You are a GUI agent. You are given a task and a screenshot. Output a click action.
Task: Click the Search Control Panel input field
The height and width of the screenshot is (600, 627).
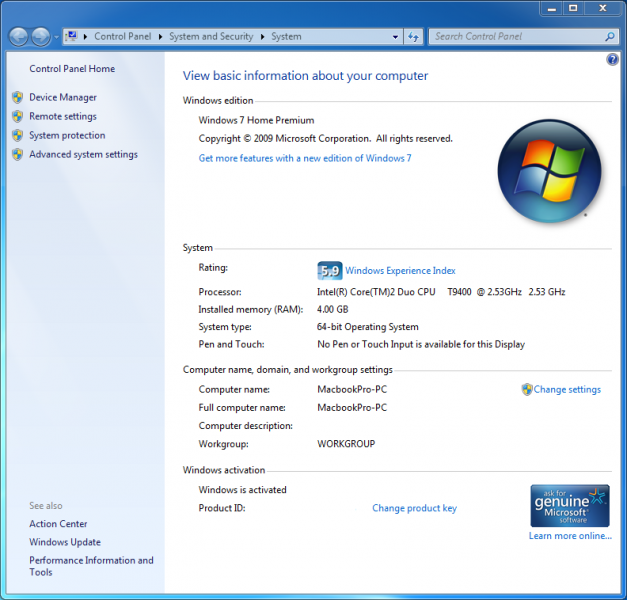tap(515, 37)
